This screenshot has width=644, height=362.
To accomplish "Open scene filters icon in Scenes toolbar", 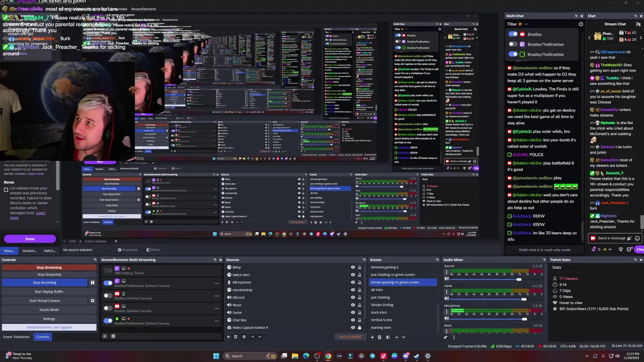I will (x=388, y=337).
